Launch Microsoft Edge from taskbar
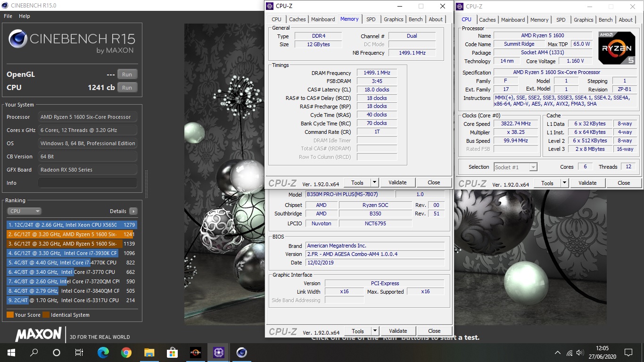 (x=103, y=353)
